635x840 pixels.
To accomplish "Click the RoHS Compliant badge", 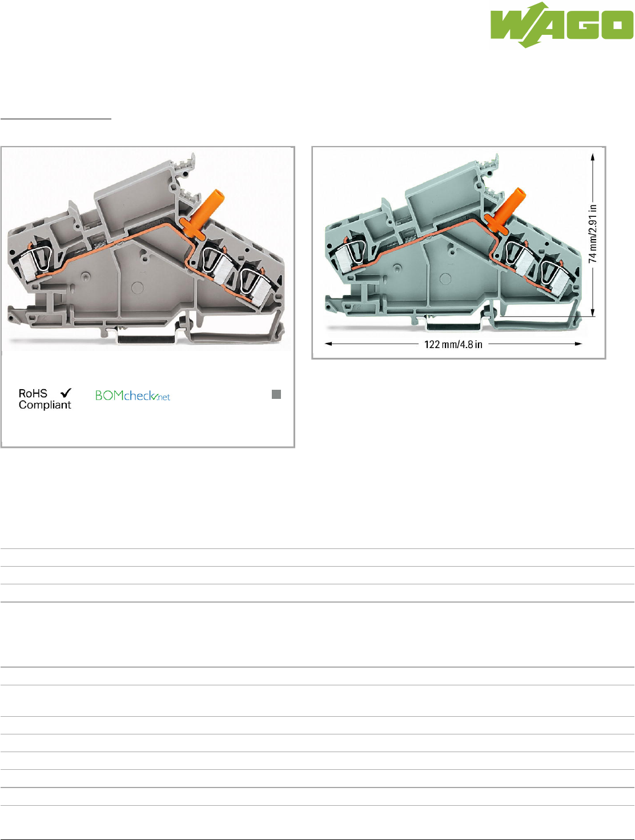I will pyautogui.click(x=45, y=399).
